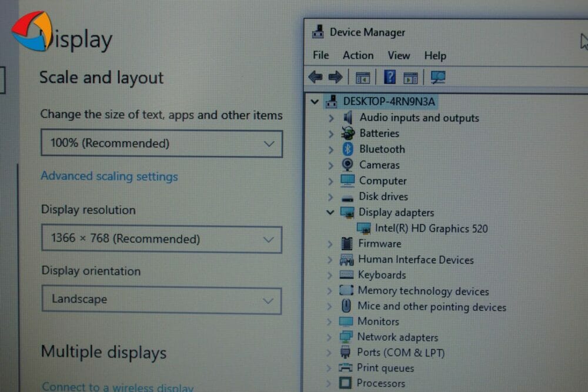Viewport: 588px width, 392px height.
Task: Click the Intel(R) HD Graphics 520 device icon
Action: pyautogui.click(x=364, y=228)
